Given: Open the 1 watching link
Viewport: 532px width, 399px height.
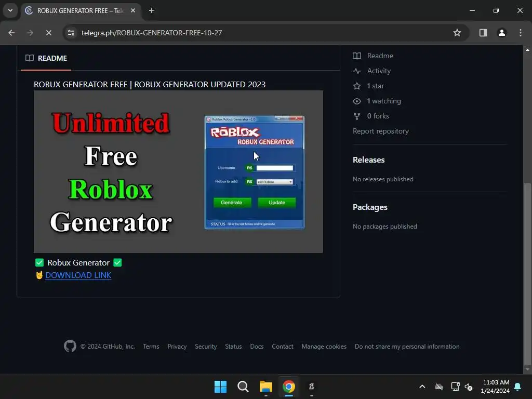Looking at the screenshot, I should point(384,101).
